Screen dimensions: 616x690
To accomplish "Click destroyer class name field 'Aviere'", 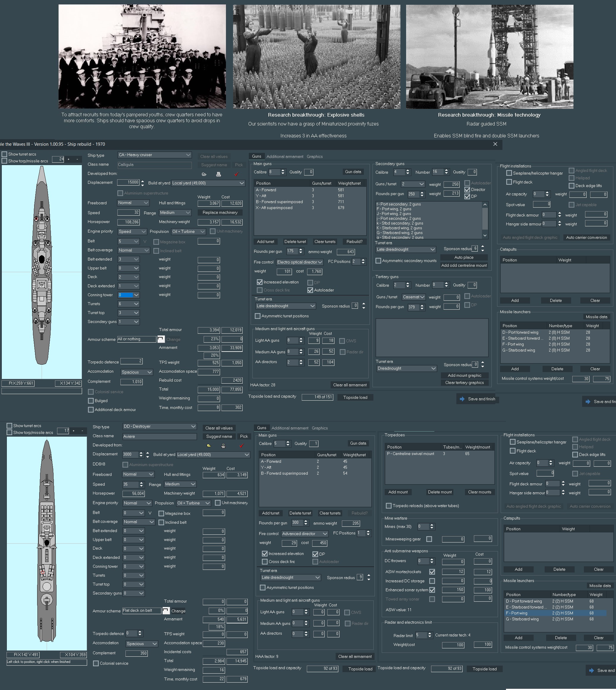I will pos(159,437).
